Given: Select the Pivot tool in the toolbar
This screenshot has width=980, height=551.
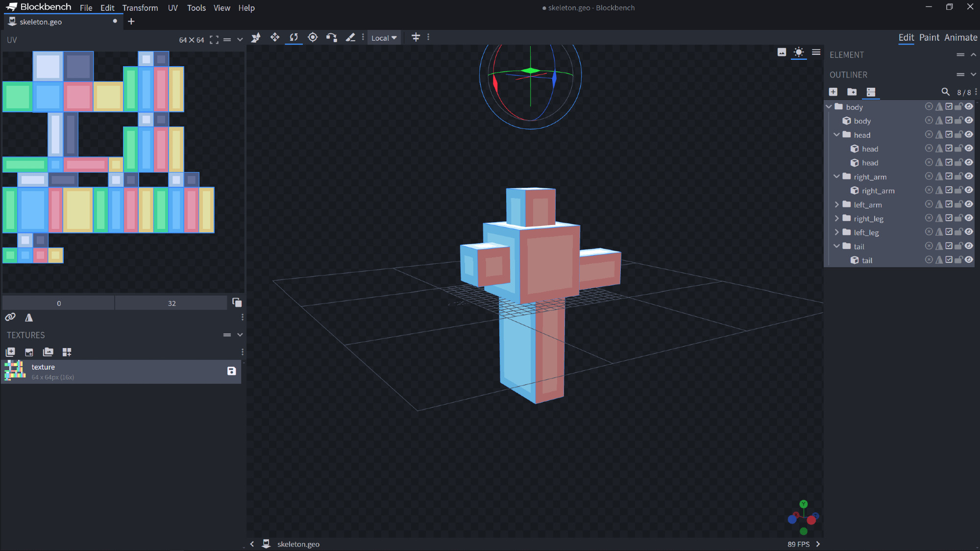Looking at the screenshot, I should (x=313, y=38).
